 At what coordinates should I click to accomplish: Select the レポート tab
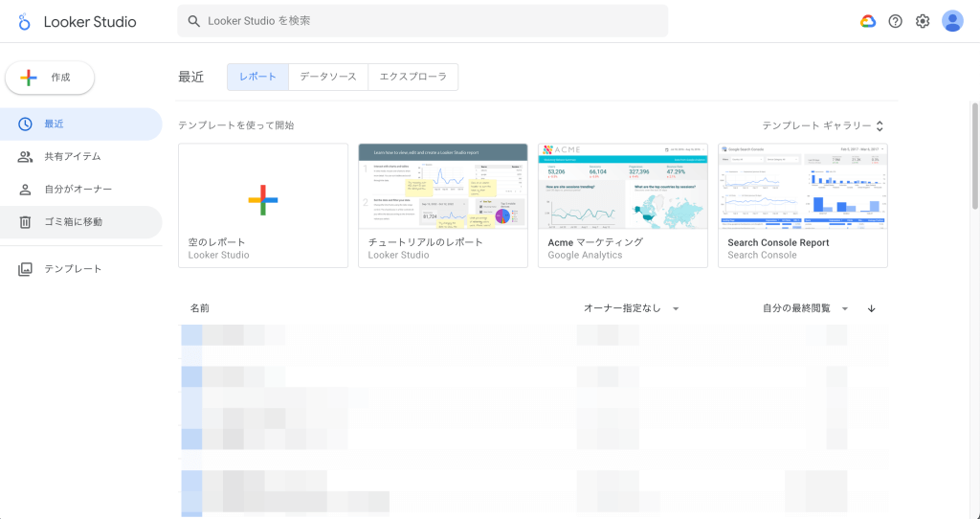(x=257, y=77)
